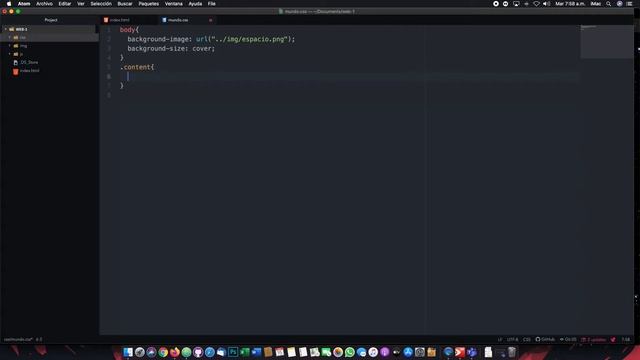Open the Ver menu
The image size is (640, 360).
pos(81,4)
